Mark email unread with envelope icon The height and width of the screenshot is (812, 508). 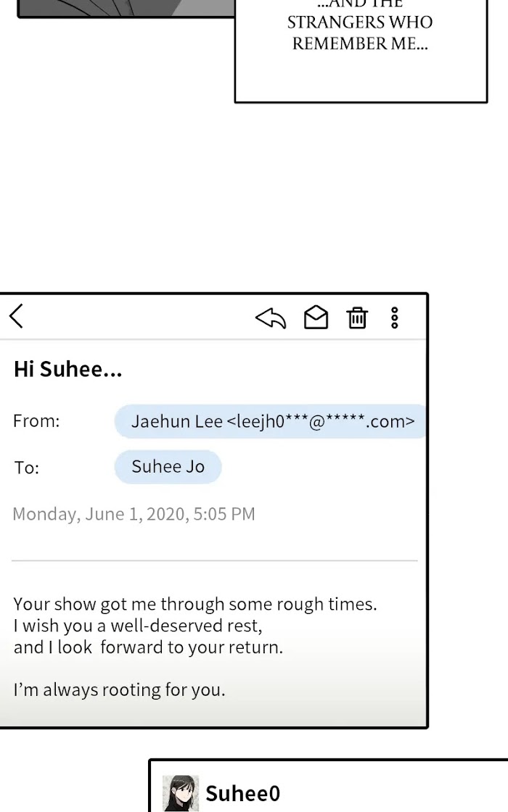click(x=316, y=318)
